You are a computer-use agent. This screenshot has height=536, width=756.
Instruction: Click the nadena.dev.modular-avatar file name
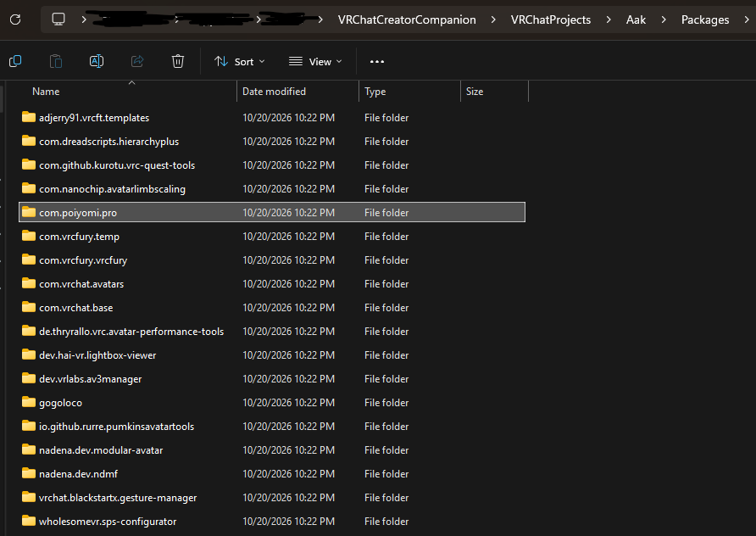pyautogui.click(x=101, y=450)
